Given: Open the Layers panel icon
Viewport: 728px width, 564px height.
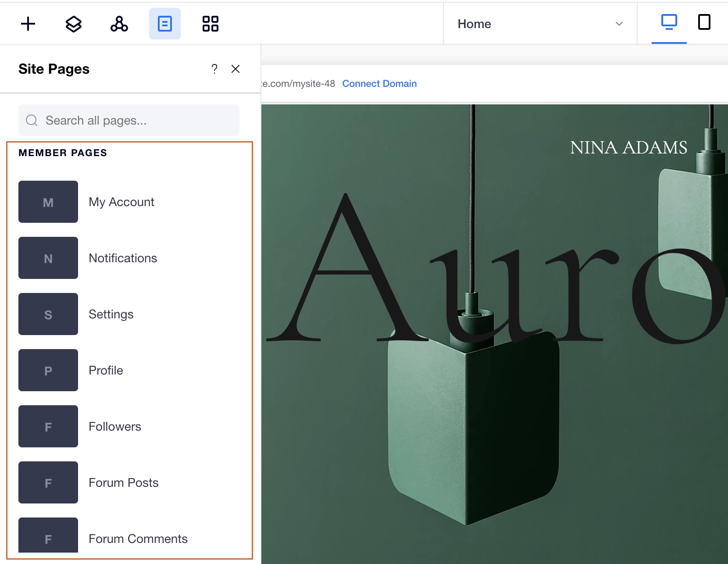Looking at the screenshot, I should click(x=74, y=24).
